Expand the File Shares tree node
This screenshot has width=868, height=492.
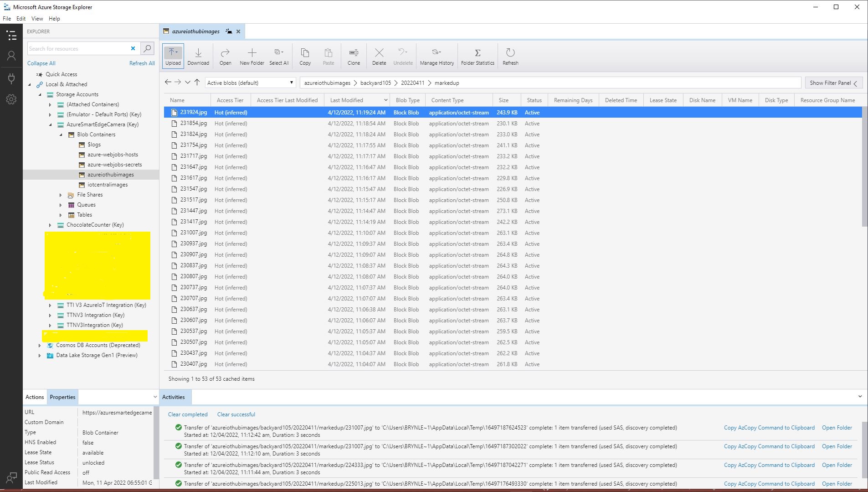pyautogui.click(x=61, y=195)
